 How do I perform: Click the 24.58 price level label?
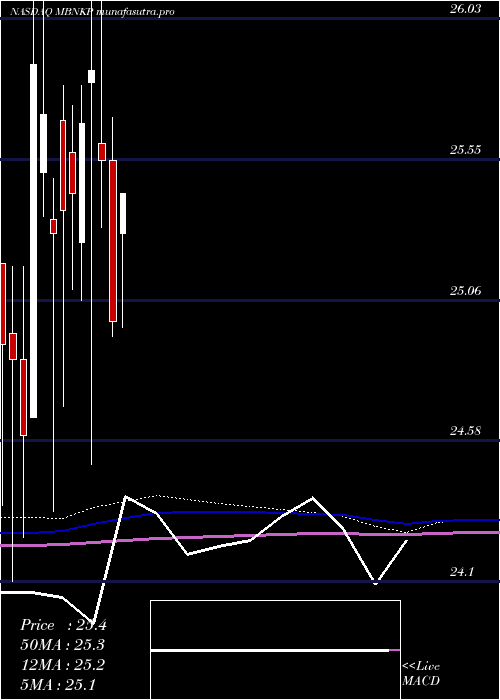(465, 431)
